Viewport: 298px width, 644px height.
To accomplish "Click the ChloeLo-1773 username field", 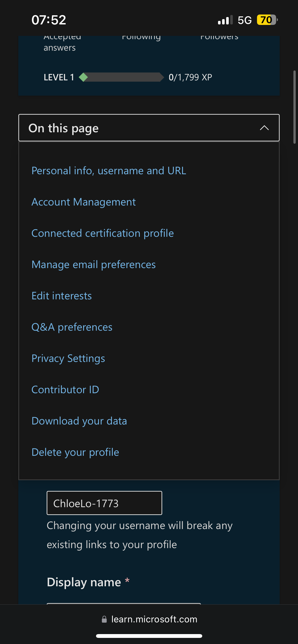I will tap(104, 503).
